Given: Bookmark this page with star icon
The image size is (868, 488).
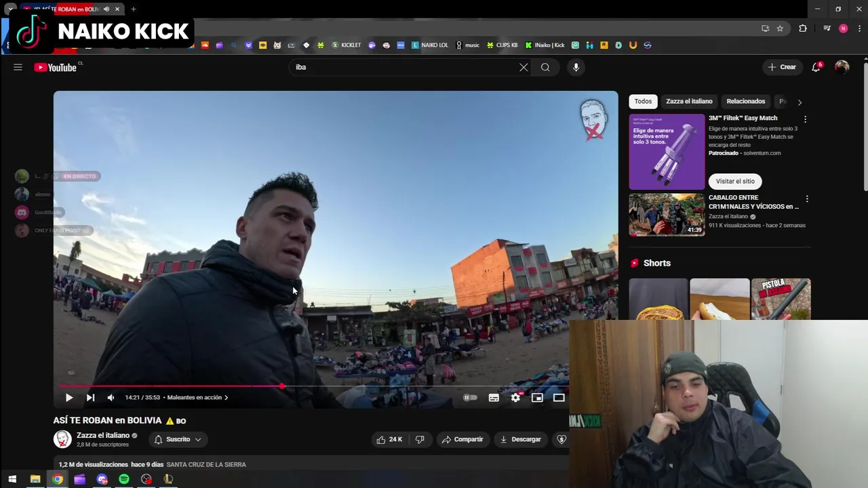Looking at the screenshot, I should (x=780, y=28).
